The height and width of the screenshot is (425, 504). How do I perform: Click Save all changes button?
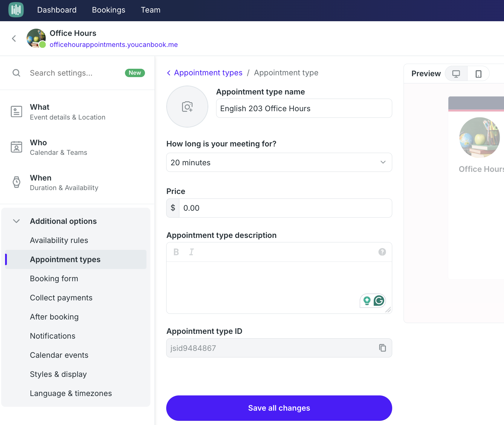tap(279, 408)
